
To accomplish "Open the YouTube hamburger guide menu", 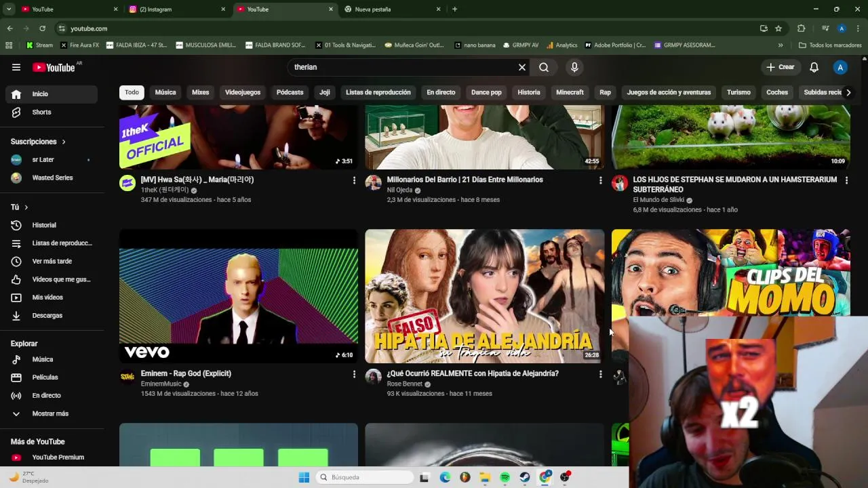I will (16, 67).
